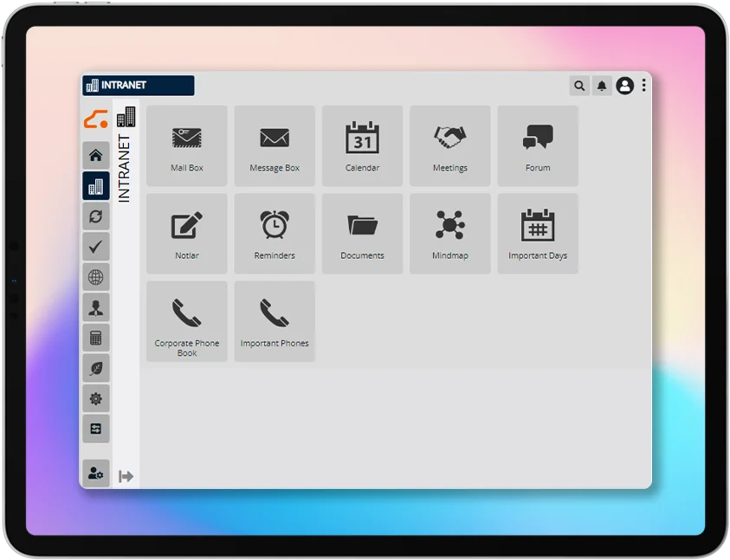730x560 pixels.
Task: Open the Forum
Action: pos(537,145)
